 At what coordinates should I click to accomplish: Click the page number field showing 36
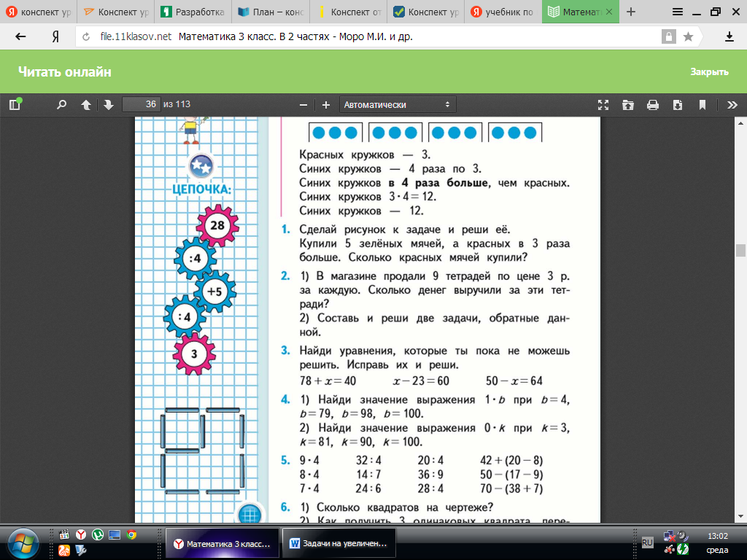pos(142,104)
